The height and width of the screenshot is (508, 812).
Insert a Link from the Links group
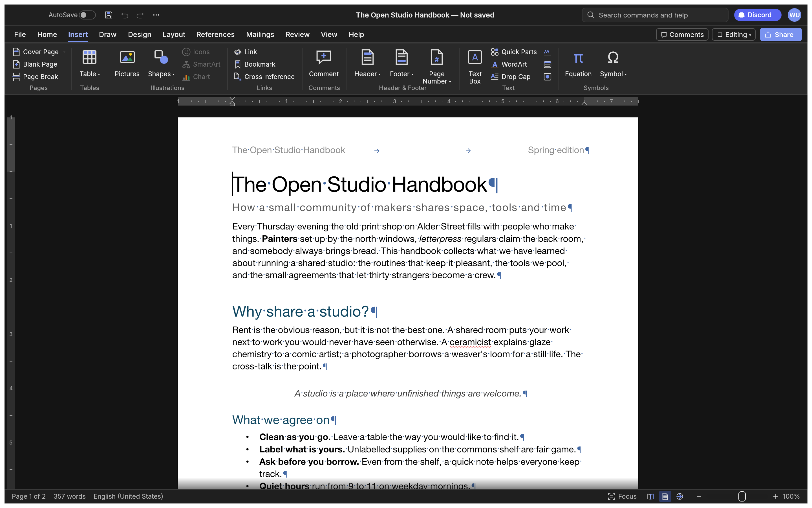click(x=246, y=52)
